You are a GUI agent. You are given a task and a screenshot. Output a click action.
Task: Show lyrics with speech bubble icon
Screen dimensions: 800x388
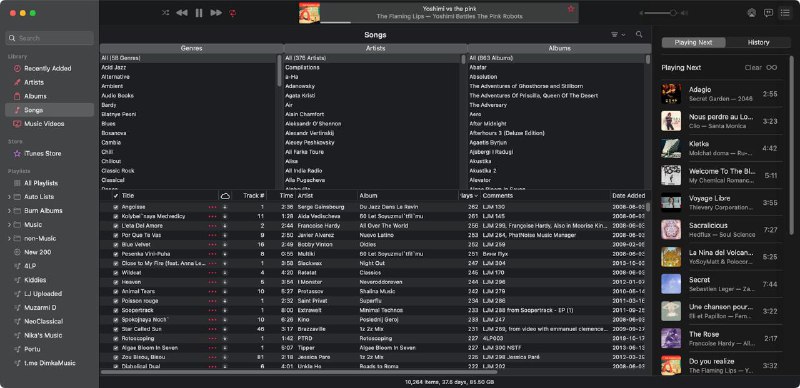[x=768, y=13]
